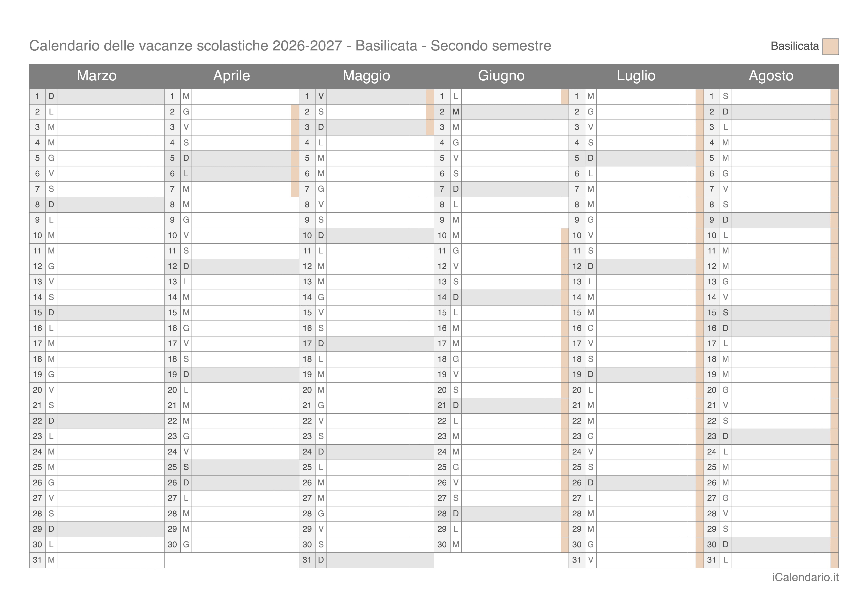Click day 7 D in Giugno

tap(501, 189)
